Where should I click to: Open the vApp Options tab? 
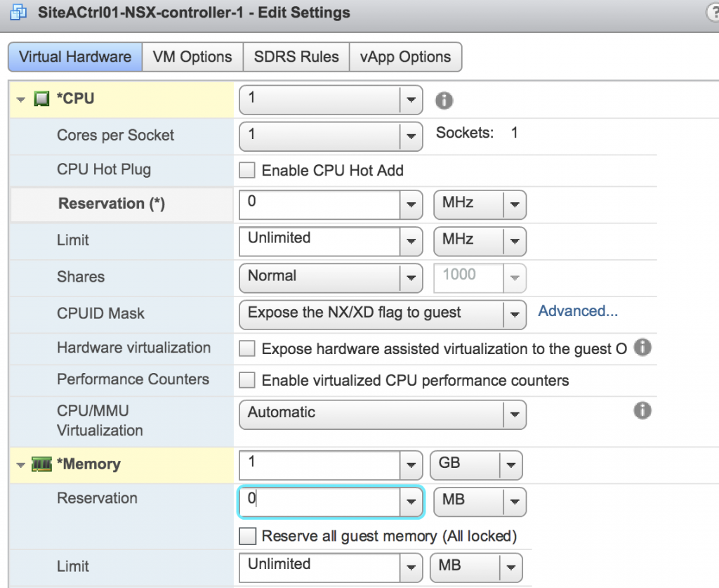point(405,57)
